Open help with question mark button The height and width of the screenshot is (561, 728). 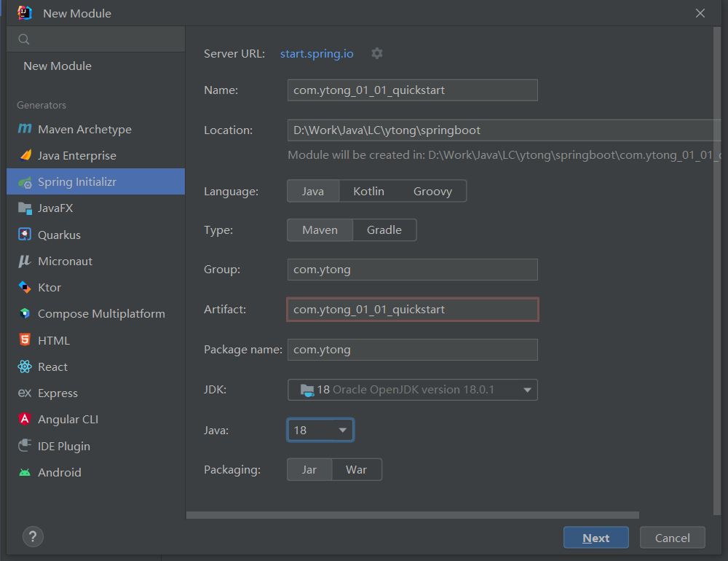(33, 537)
